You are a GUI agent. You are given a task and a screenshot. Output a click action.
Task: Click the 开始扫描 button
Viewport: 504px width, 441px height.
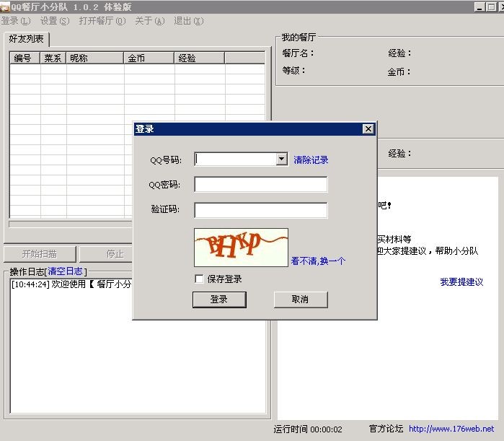tap(40, 254)
